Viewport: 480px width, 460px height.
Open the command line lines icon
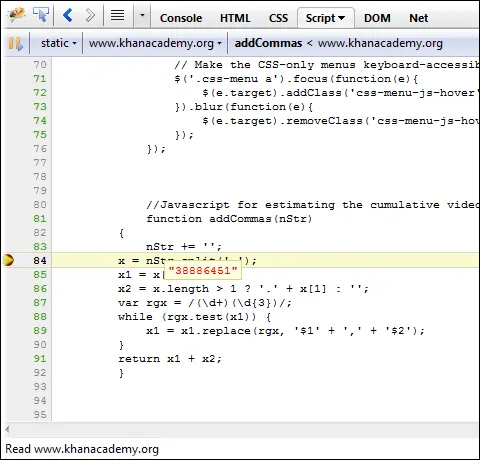point(117,15)
